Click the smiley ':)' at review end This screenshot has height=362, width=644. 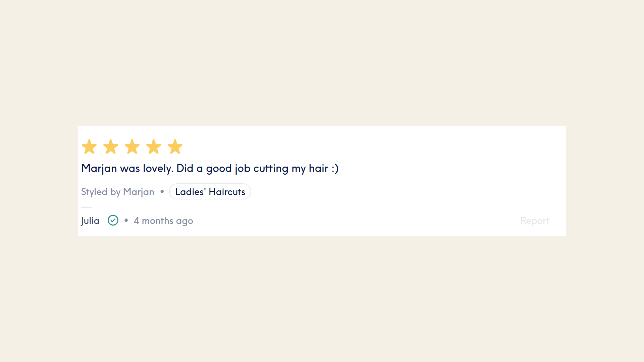click(x=335, y=168)
